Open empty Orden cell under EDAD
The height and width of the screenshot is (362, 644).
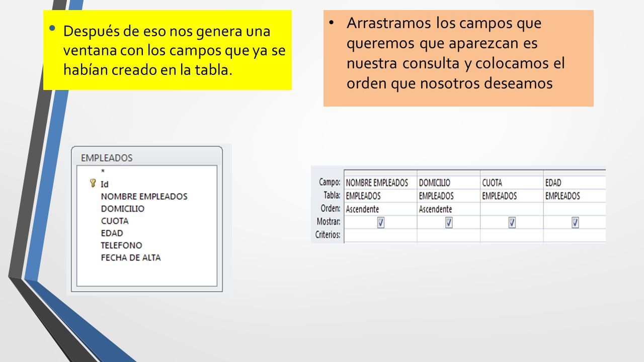[575, 209]
